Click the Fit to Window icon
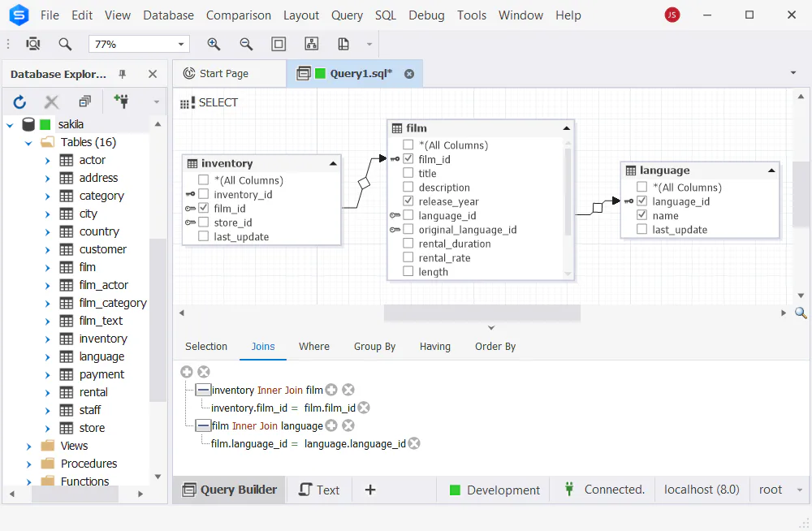 [x=279, y=44]
